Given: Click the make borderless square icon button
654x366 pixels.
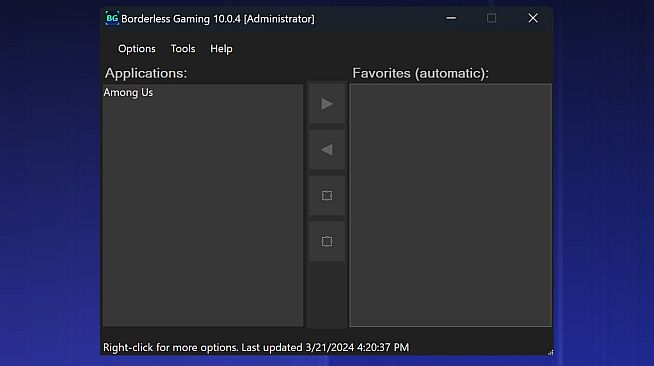Looking at the screenshot, I should 327,196.
